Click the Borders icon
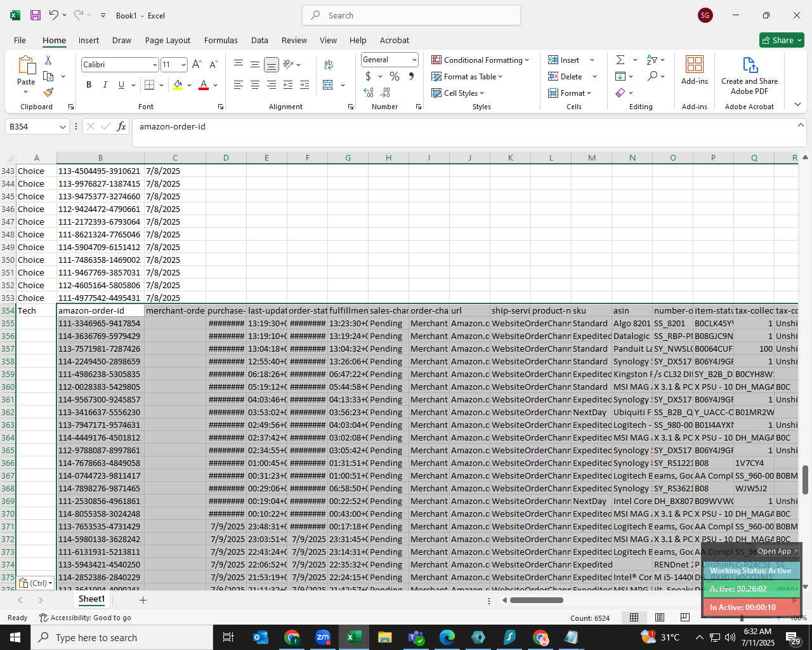The image size is (812, 650). tap(150, 84)
